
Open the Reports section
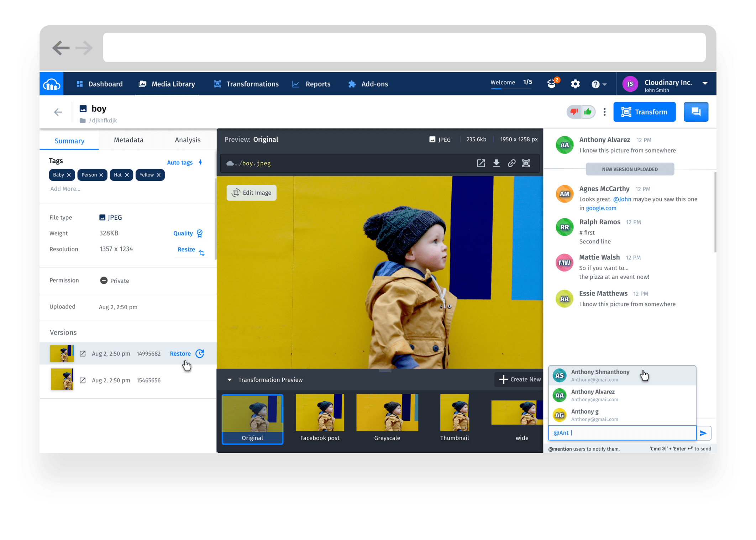pos(312,84)
